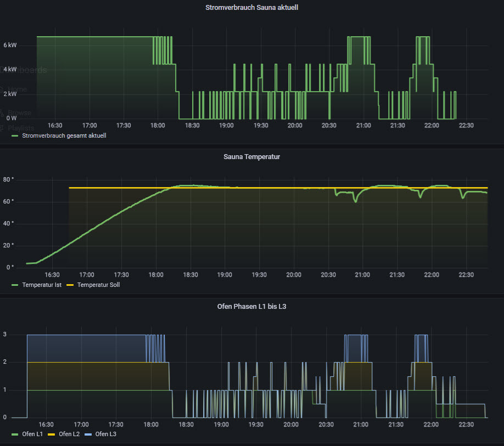
Task: Click the 4 kW axis label in power chart
Action: point(10,69)
